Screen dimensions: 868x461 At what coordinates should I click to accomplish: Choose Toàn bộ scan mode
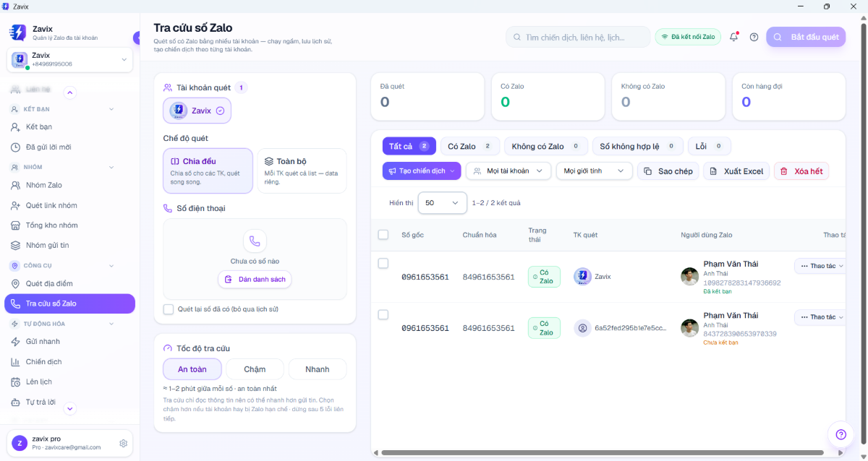click(302, 171)
